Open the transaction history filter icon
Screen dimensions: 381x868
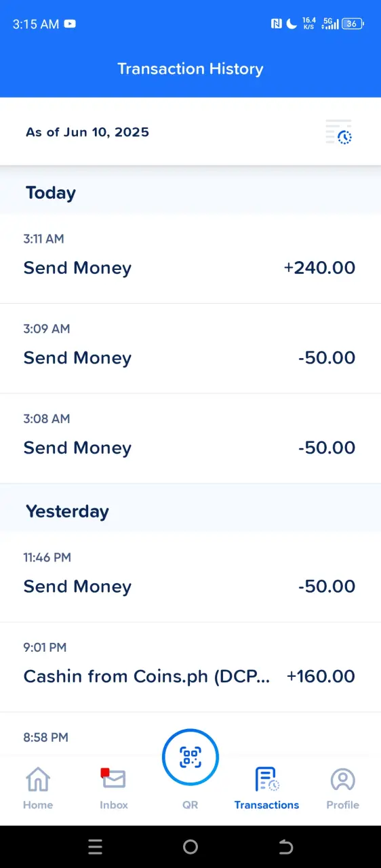339,132
